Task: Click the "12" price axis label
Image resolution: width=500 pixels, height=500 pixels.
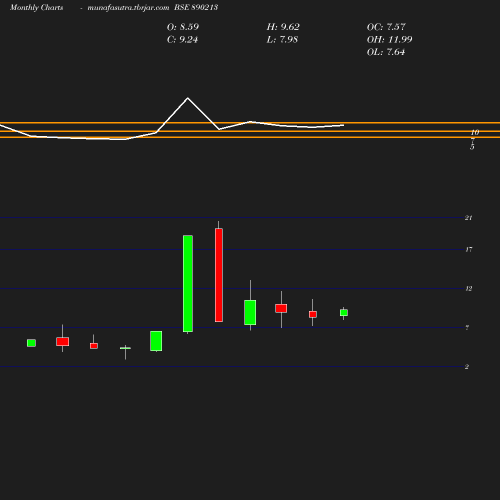Action: (469, 288)
